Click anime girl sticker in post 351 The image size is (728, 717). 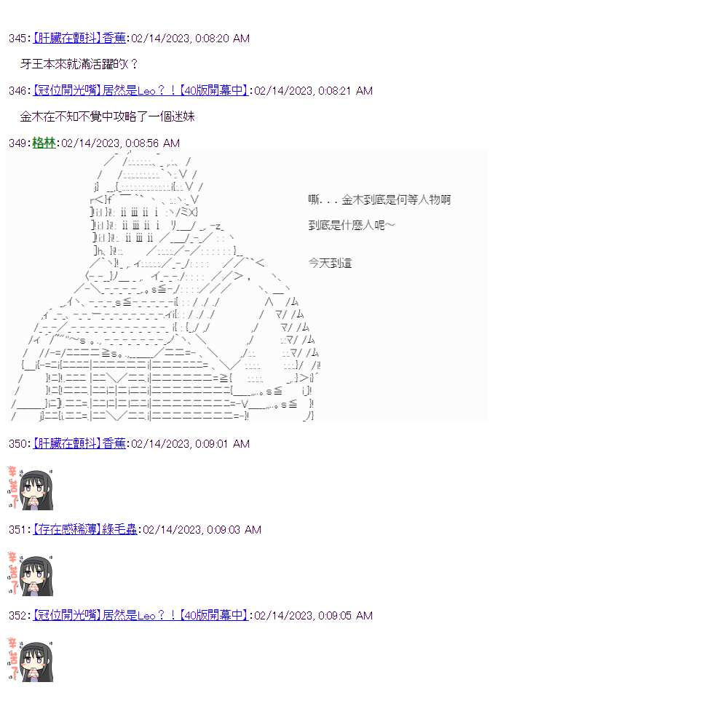[31, 574]
